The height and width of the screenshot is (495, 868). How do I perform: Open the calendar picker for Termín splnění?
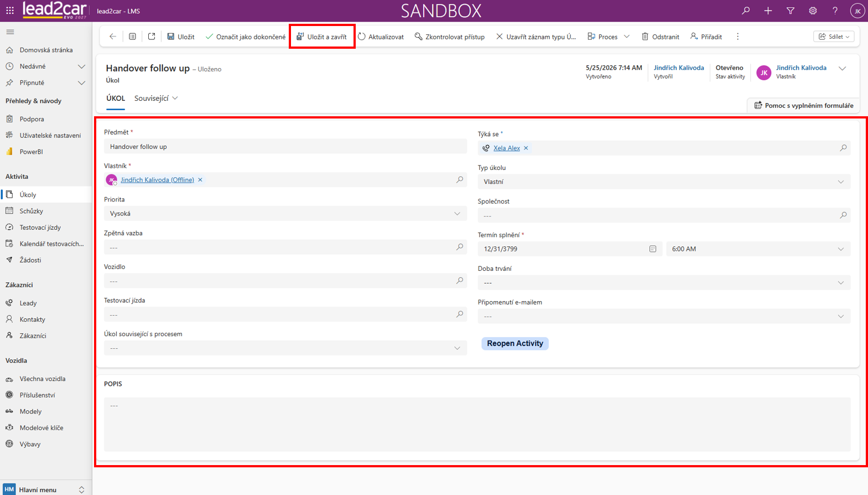[653, 249]
